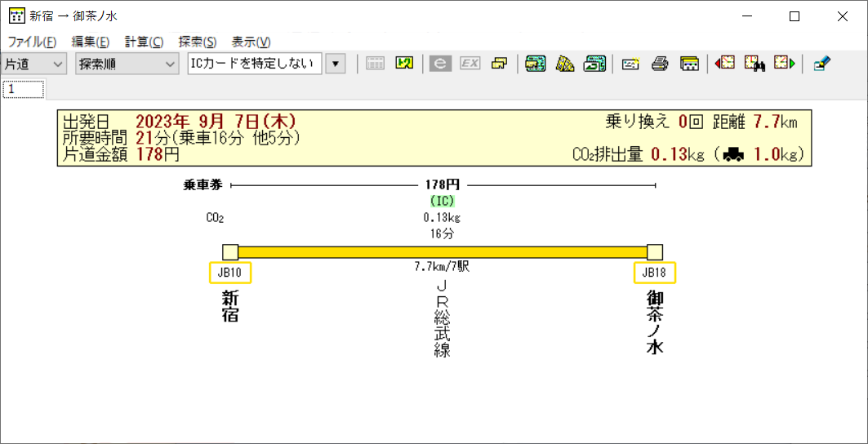Click the pen editing toolbar icon
The height and width of the screenshot is (444, 868).
click(x=822, y=64)
